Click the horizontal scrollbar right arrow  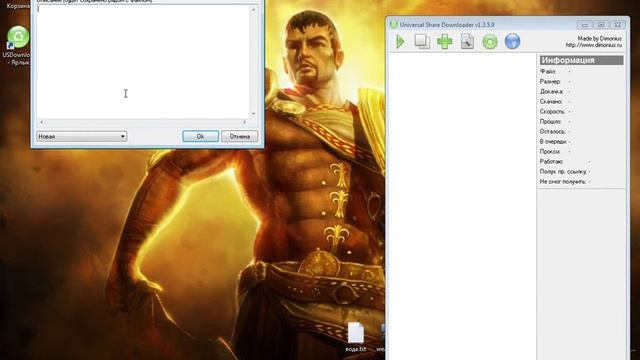244,122
